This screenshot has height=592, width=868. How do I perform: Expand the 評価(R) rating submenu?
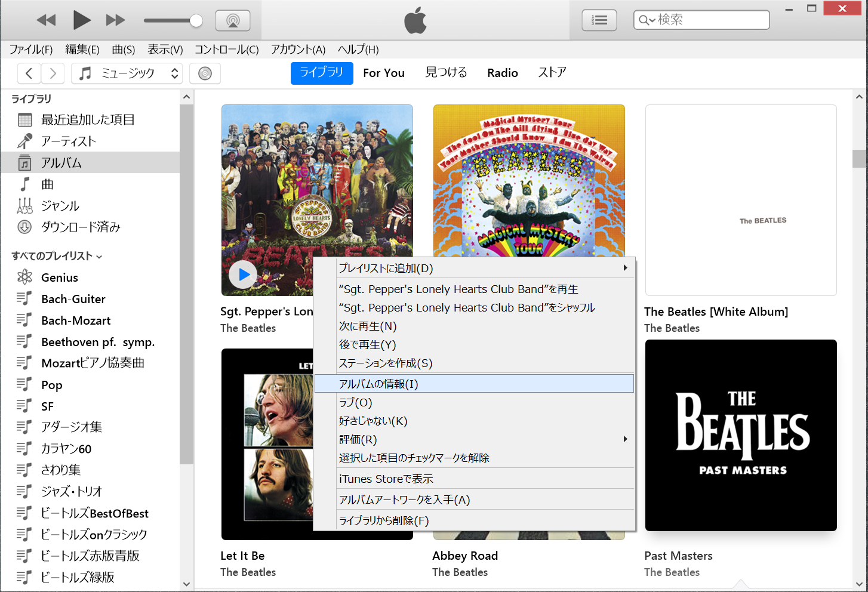[x=474, y=440]
